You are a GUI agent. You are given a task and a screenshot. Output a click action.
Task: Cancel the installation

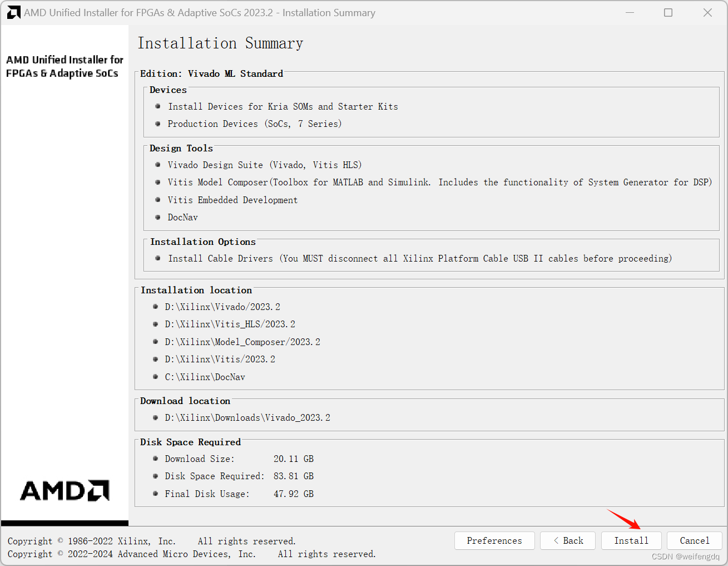695,540
